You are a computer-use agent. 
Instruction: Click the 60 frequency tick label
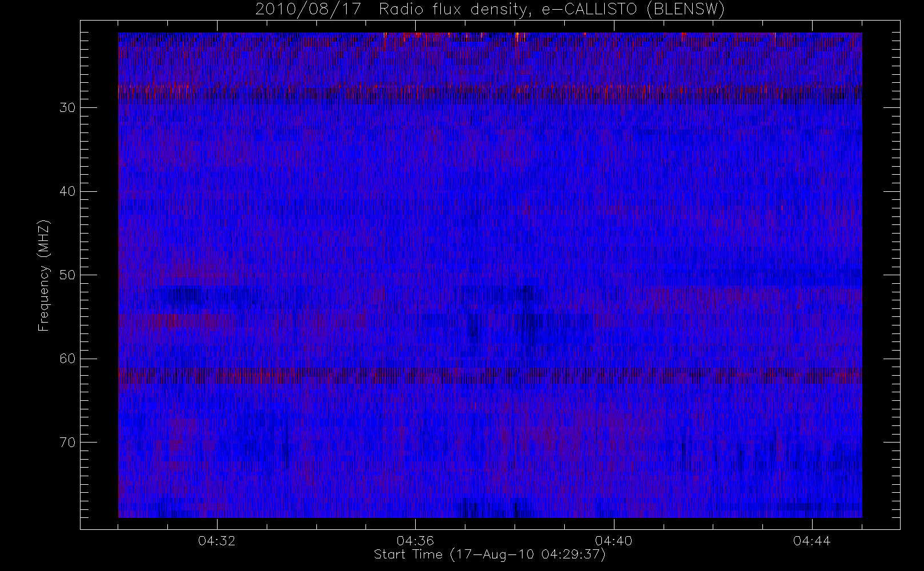(x=67, y=359)
